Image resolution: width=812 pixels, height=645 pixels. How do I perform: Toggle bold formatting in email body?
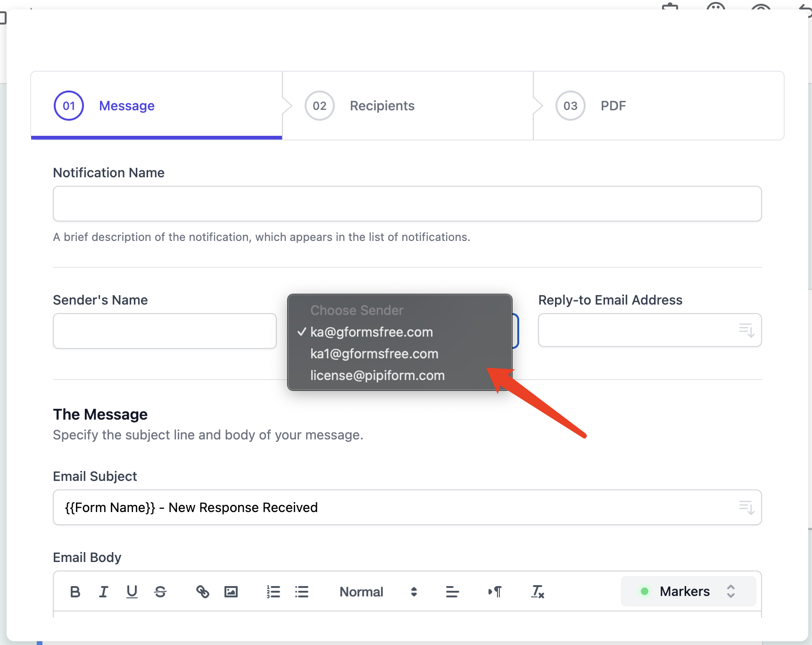75,592
